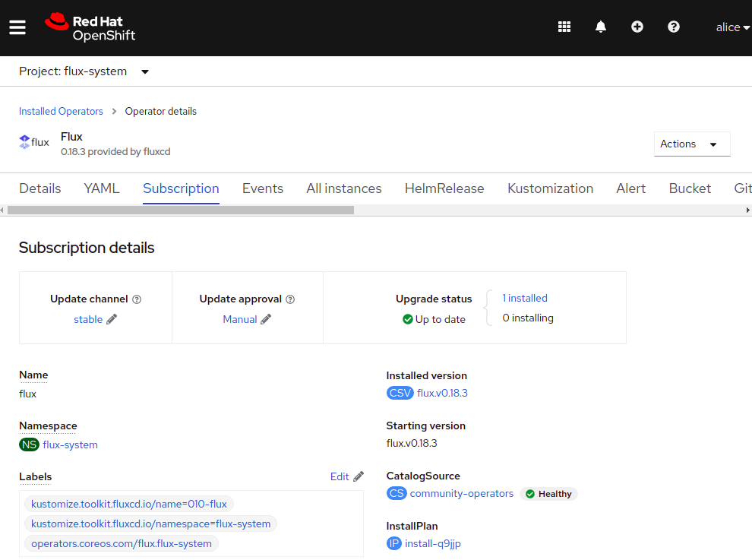Open the hamburger navigation menu
The image size is (752, 560).
coord(17,27)
